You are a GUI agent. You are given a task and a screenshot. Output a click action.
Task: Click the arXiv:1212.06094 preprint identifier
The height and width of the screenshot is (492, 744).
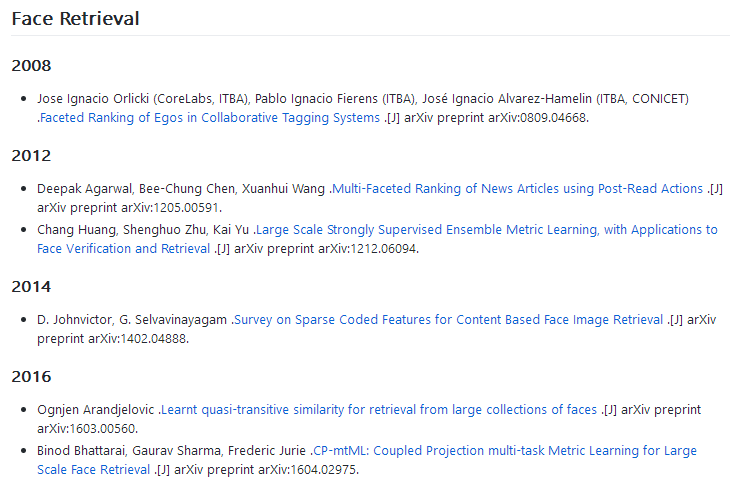(368, 249)
